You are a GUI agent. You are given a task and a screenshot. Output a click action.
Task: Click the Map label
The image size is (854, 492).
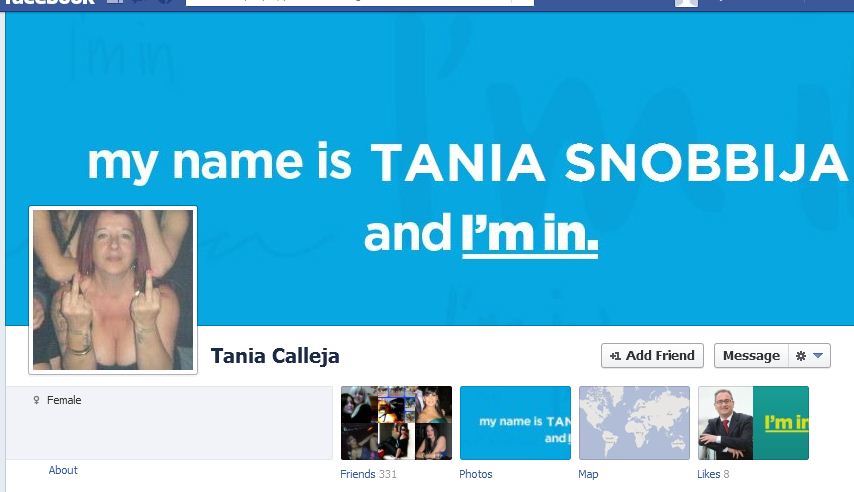click(x=588, y=474)
